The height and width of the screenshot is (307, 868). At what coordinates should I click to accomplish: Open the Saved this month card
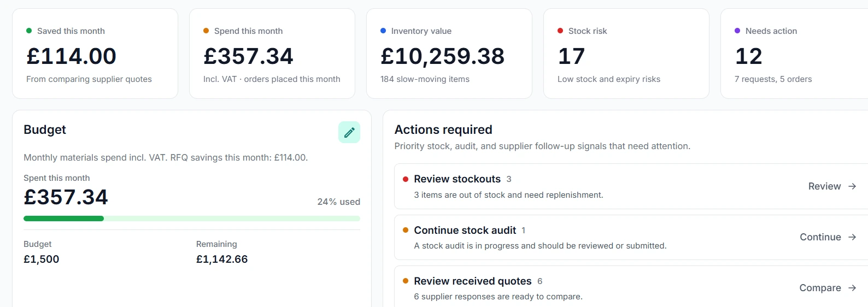click(x=95, y=54)
